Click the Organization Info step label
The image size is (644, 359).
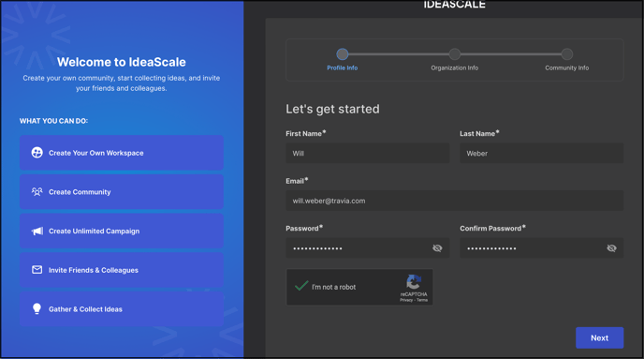[x=455, y=67]
